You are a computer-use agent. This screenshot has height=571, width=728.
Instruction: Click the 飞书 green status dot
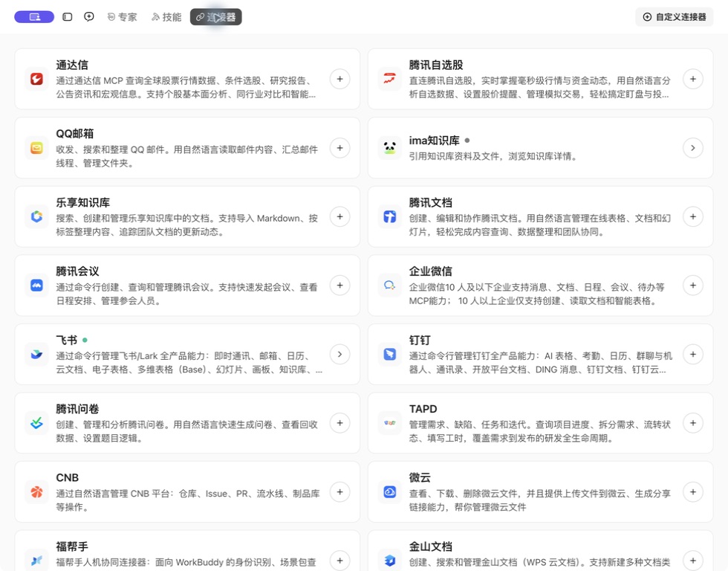pyautogui.click(x=85, y=340)
